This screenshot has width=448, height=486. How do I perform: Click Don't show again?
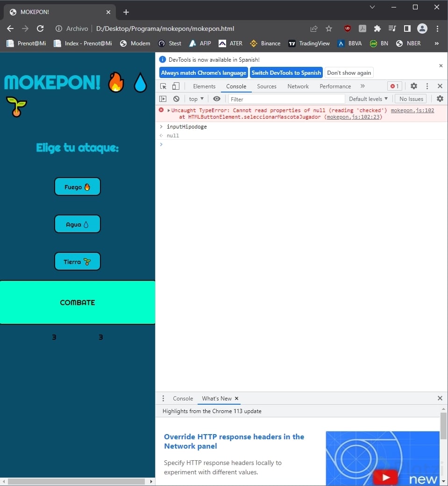tap(349, 73)
